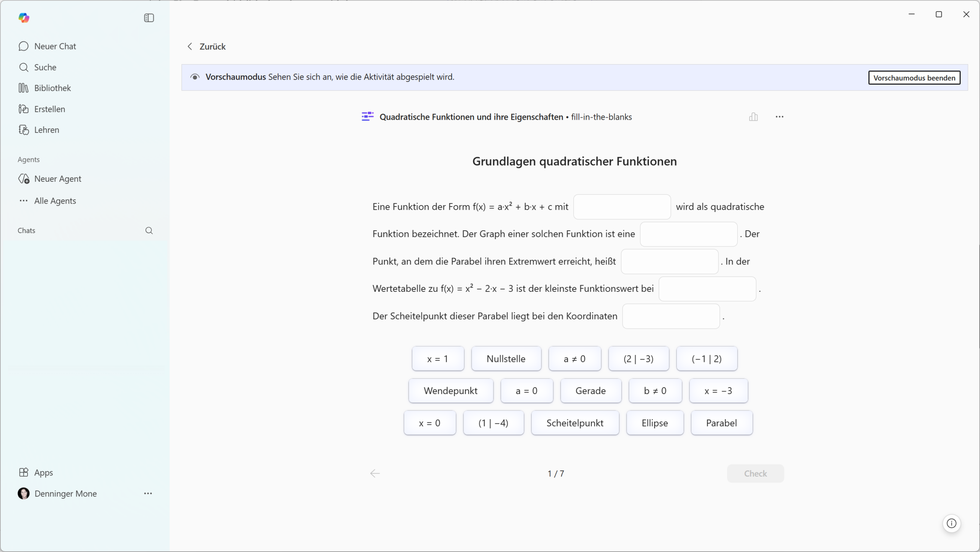
Task: Click the Copilot logo icon
Action: 24,18
